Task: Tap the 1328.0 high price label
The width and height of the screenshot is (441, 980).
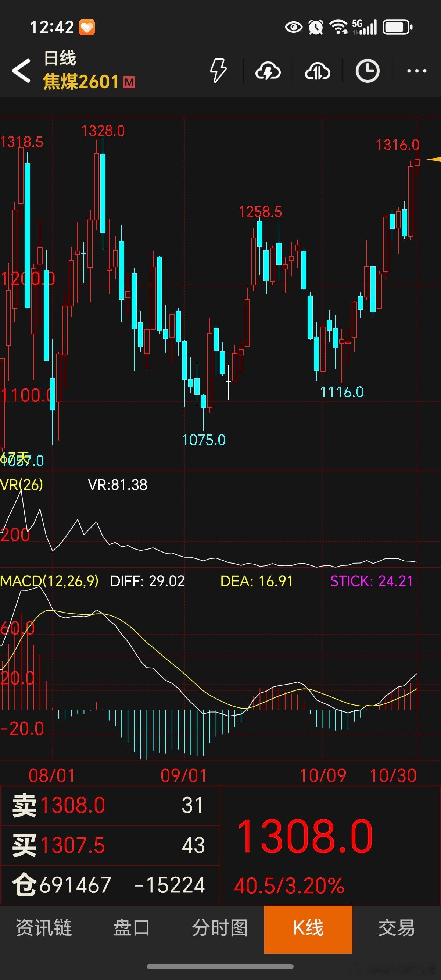Action: pyautogui.click(x=103, y=131)
